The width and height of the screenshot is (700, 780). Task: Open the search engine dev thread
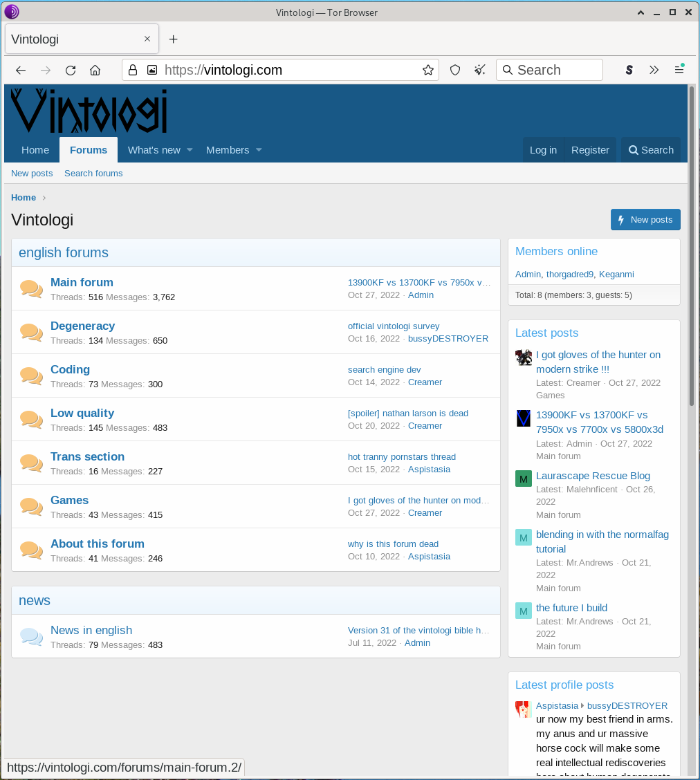tap(384, 370)
